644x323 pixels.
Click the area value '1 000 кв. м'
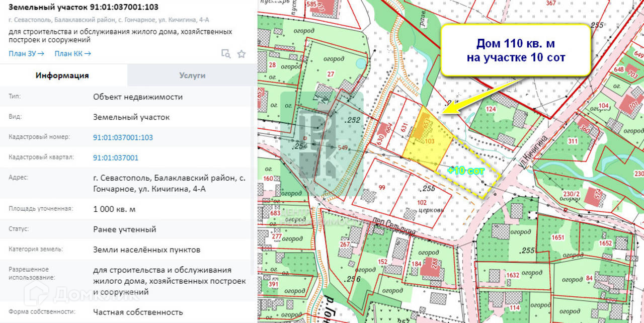tap(114, 209)
